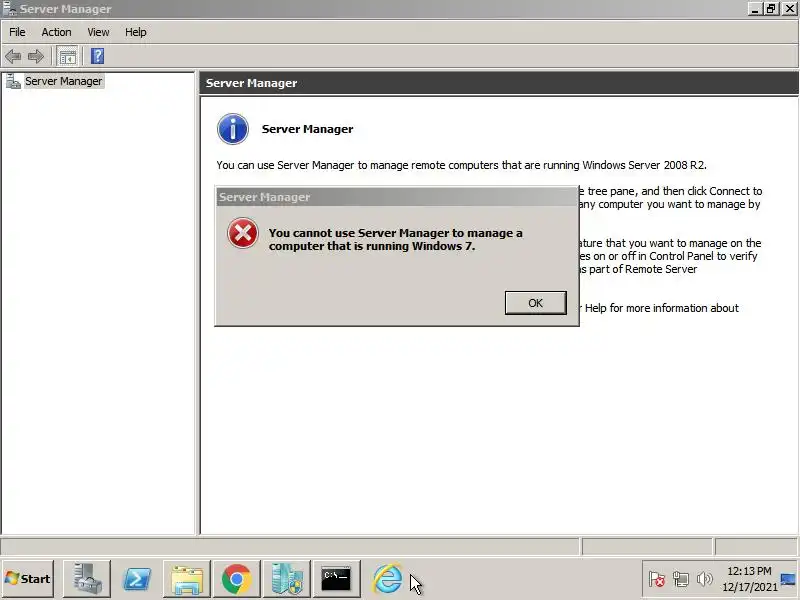This screenshot has width=800, height=600.
Task: Open Server Manager from the taskbar
Action: pos(86,579)
